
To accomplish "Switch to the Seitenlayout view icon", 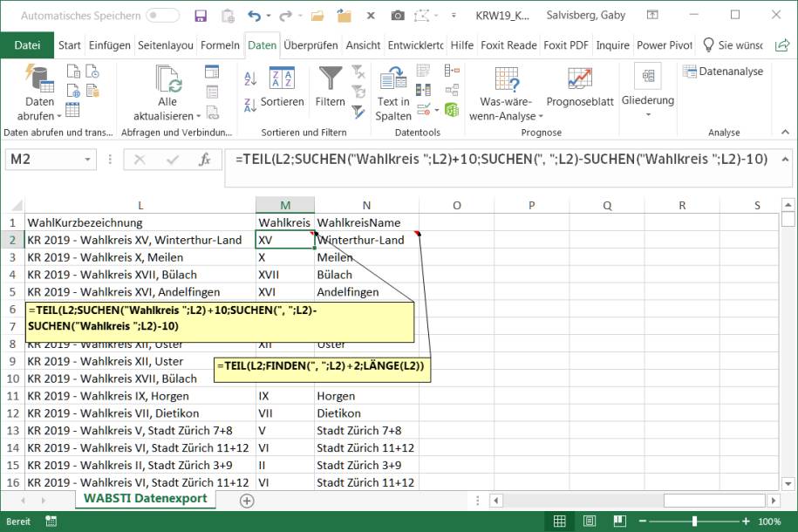I will click(590, 521).
